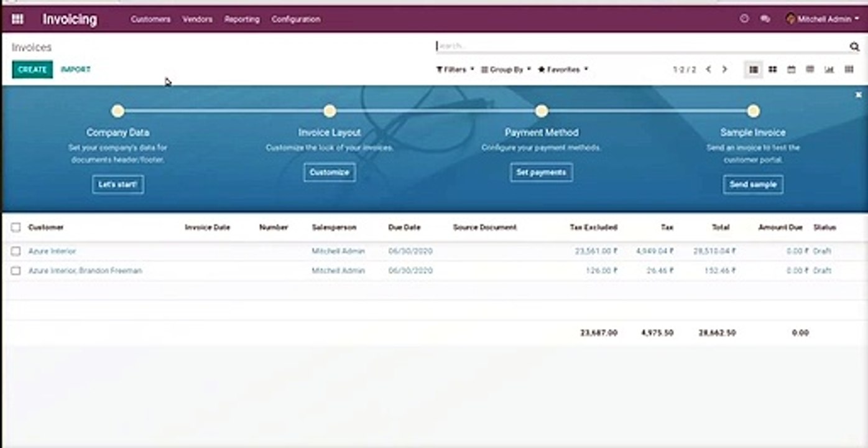Sort by Source Document column
This screenshot has width=868, height=448.
[x=485, y=228]
